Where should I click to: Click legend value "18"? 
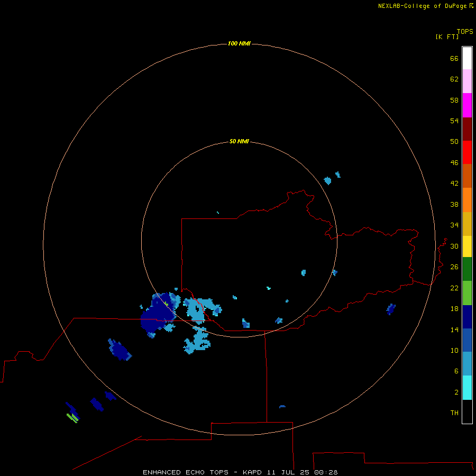(x=454, y=309)
